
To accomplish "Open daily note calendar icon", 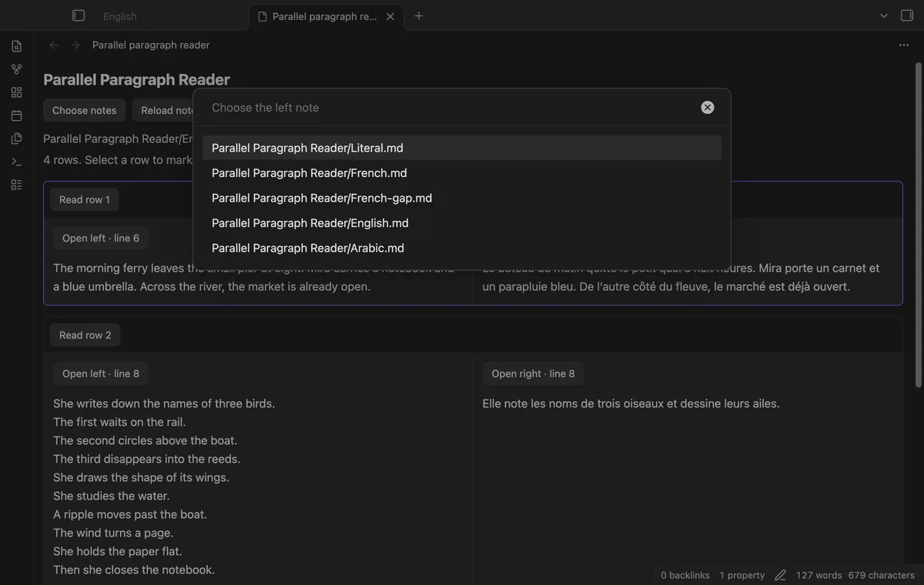I will click(x=16, y=115).
